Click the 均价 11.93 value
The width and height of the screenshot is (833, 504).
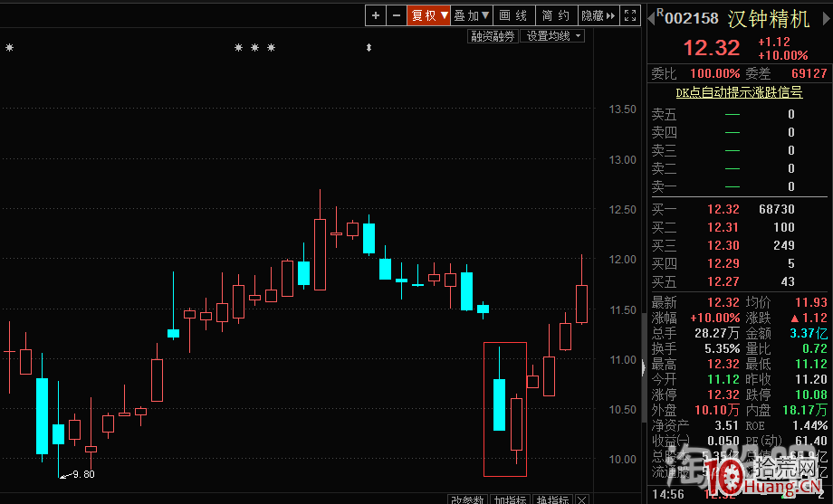point(811,302)
